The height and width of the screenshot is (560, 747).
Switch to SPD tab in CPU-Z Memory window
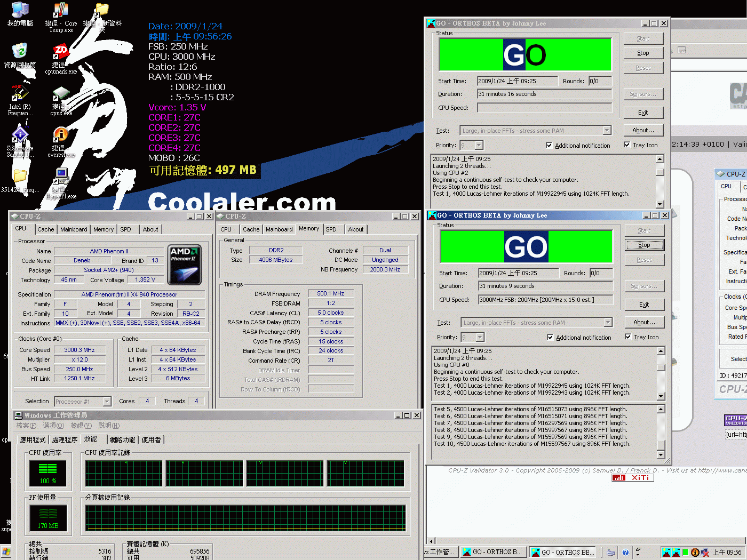point(331,229)
